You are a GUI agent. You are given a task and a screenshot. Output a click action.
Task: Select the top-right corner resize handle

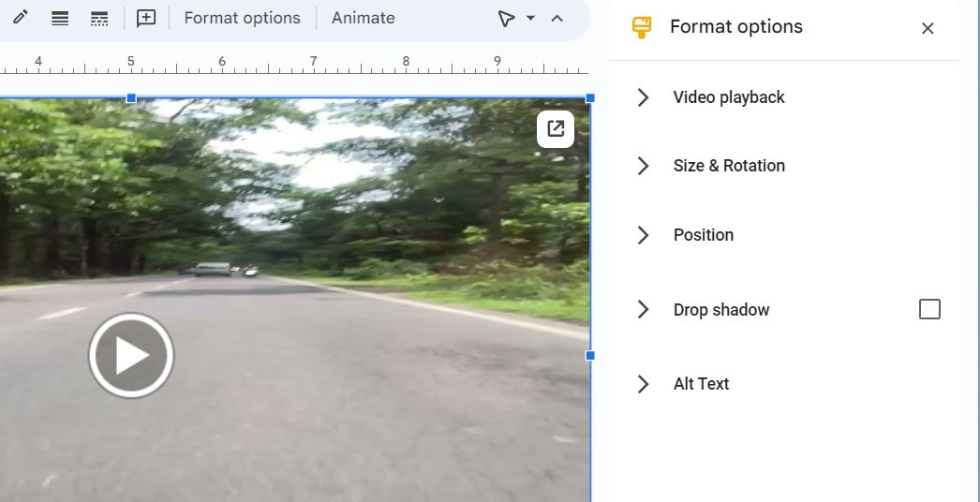590,98
